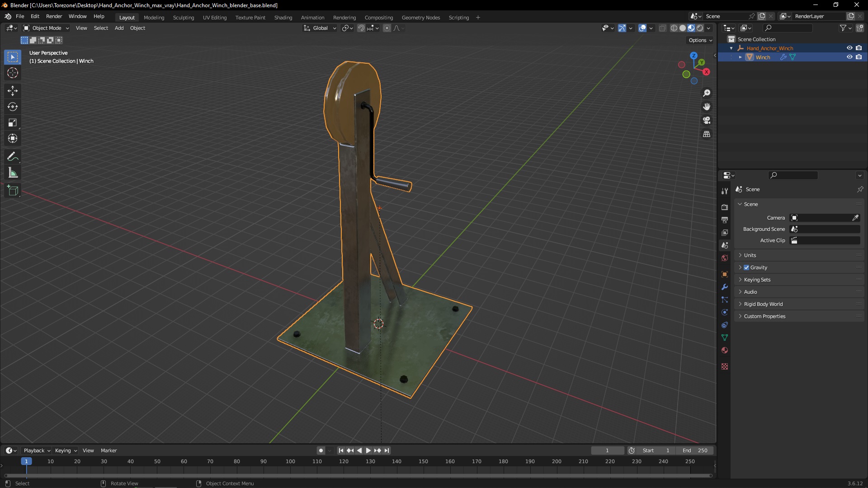Open the Texture properties tab
The width and height of the screenshot is (868, 488).
tap(725, 366)
